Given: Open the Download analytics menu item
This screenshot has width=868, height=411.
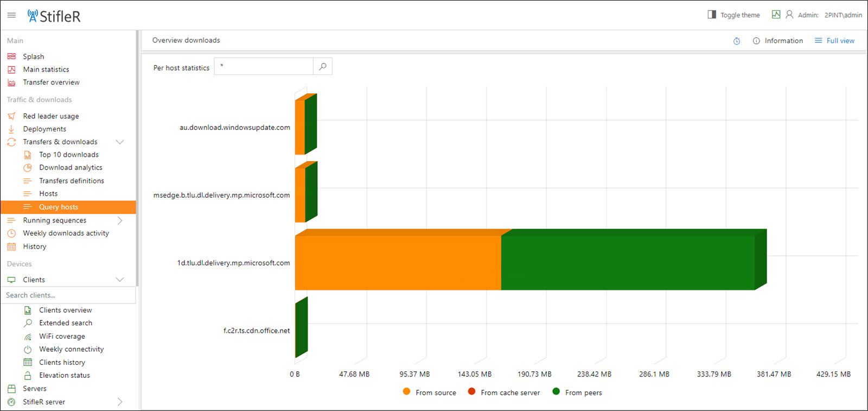Looking at the screenshot, I should tap(71, 168).
